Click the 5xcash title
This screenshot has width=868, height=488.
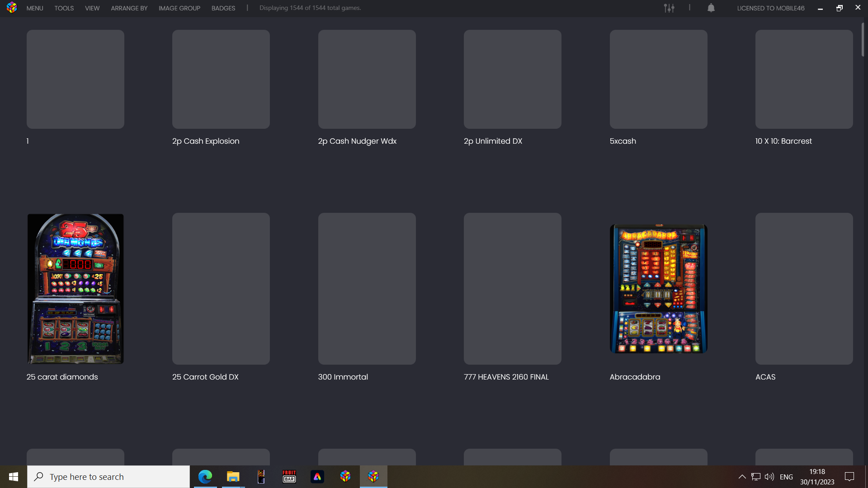click(623, 141)
